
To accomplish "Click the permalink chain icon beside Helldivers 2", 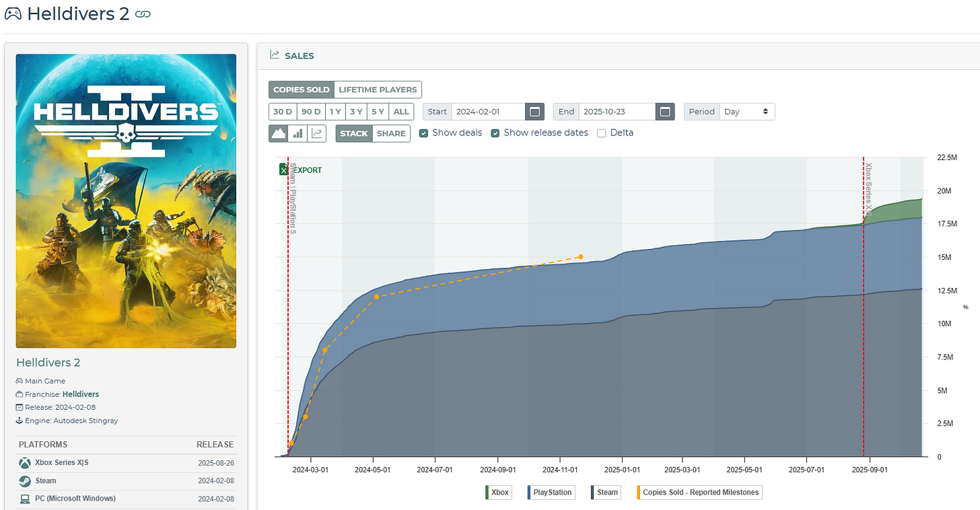I will [143, 14].
